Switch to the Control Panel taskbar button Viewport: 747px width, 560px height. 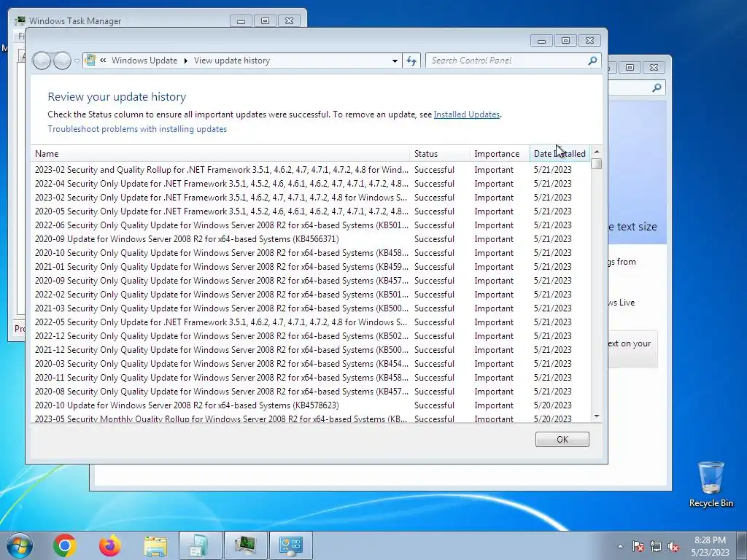point(290,545)
